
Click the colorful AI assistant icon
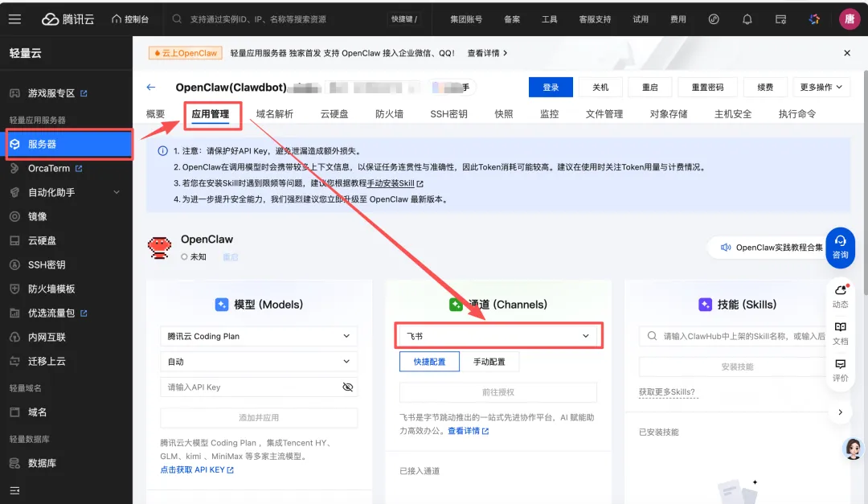[x=814, y=19]
